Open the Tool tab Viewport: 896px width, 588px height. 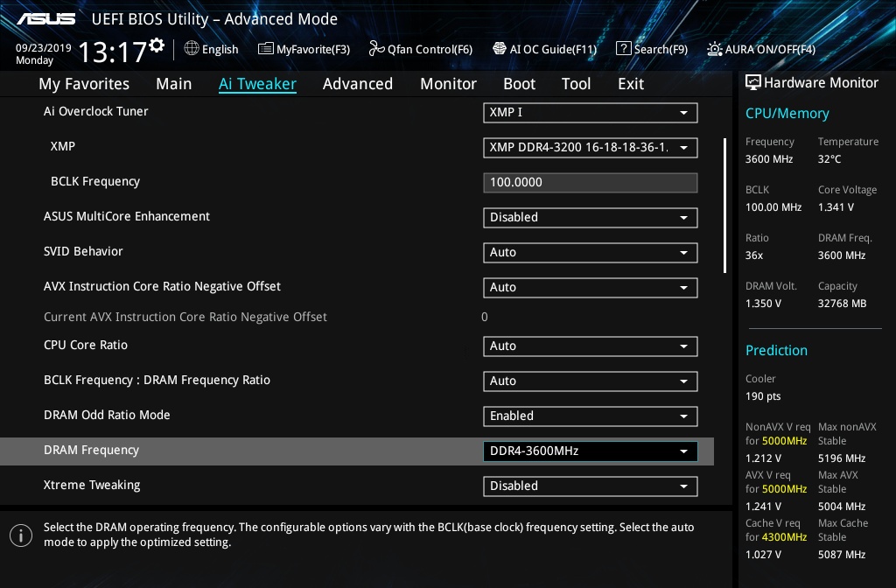pyautogui.click(x=576, y=84)
